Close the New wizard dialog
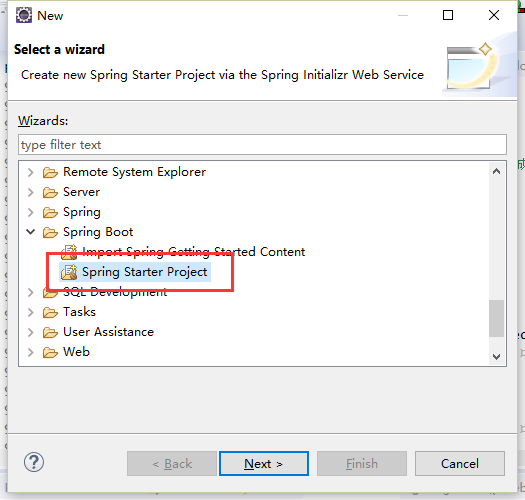Image resolution: width=525 pixels, height=500 pixels. click(x=494, y=15)
